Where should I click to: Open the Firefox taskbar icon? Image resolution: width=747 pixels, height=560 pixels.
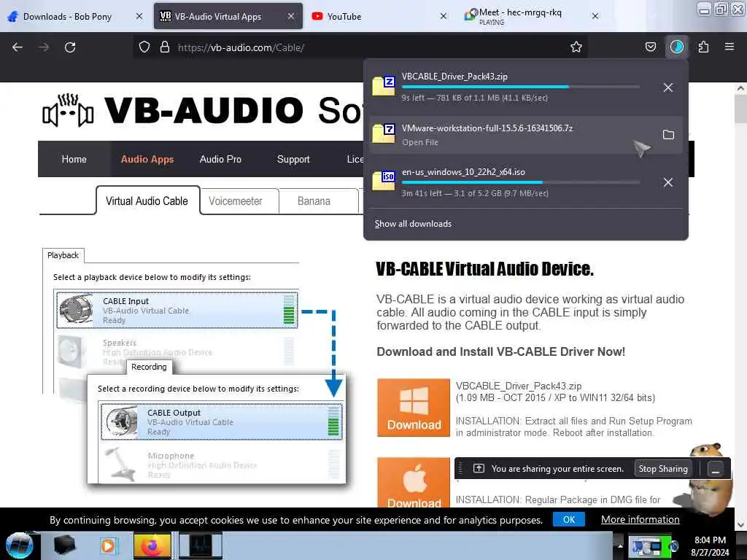(x=152, y=545)
